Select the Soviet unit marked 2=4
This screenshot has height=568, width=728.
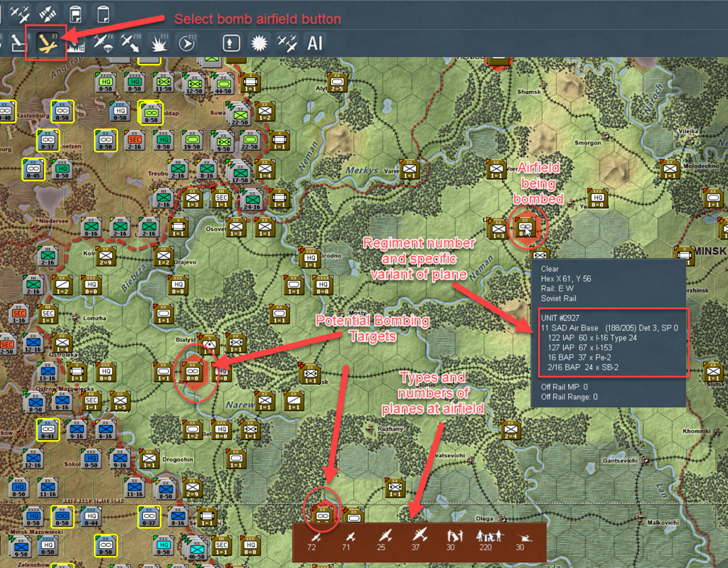point(510,430)
